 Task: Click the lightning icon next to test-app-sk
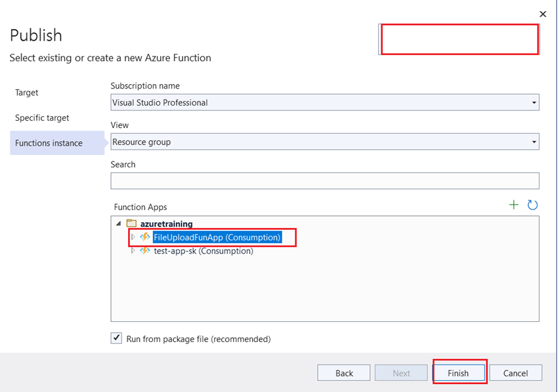144,251
